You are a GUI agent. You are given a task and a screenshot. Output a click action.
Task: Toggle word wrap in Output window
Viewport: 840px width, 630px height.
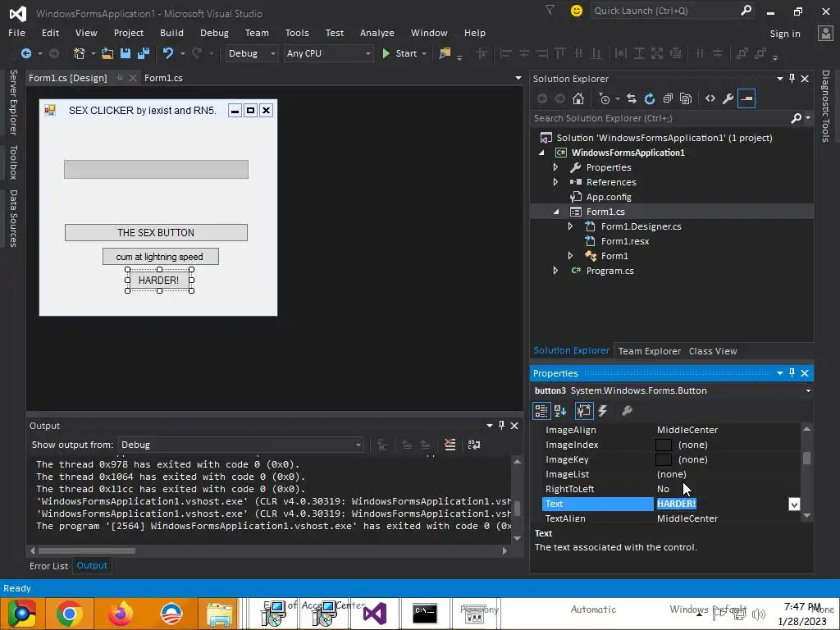474,445
